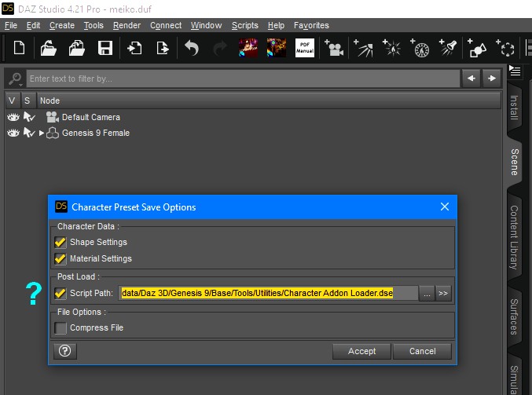Viewport: 532px width, 395px height.
Task: Create a new camera
Action: pyautogui.click(x=334, y=48)
